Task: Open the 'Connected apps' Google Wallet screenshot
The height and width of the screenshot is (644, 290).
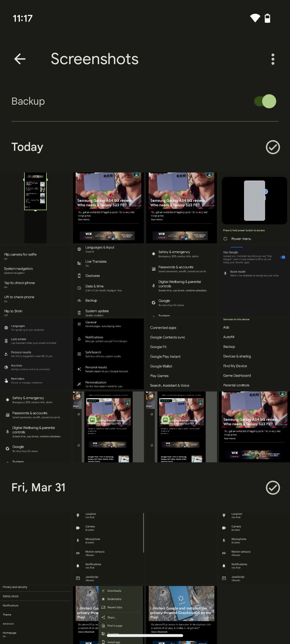Action: [x=181, y=354]
